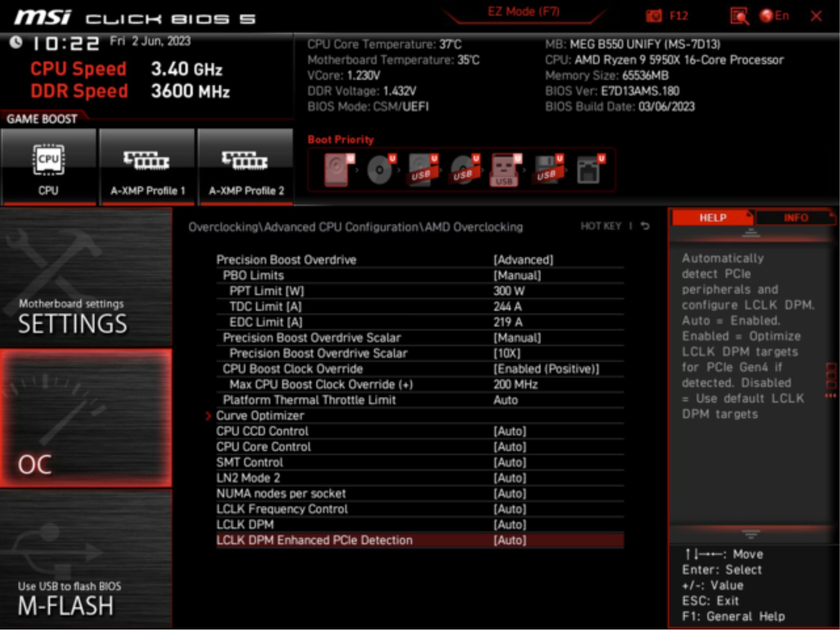840x631 pixels.
Task: Click the GAME BOOST label tab
Action: (42, 119)
